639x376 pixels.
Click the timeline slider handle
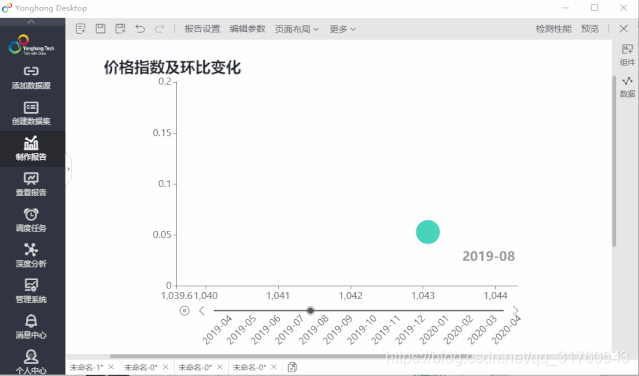click(x=311, y=310)
